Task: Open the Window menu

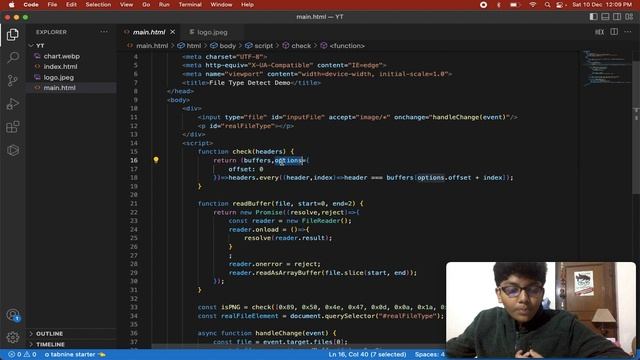Action: coord(221,4)
